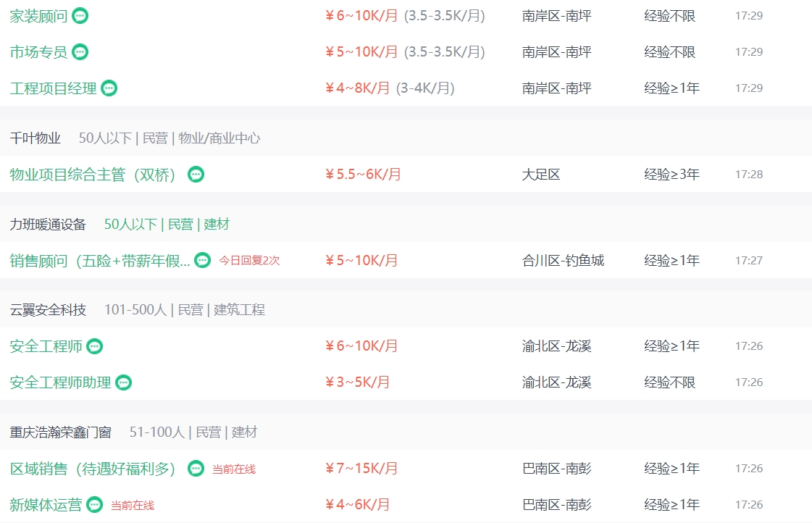812x523 pixels.
Task: Click chat bubble next to 安全工程师助理
Action: pos(124,382)
